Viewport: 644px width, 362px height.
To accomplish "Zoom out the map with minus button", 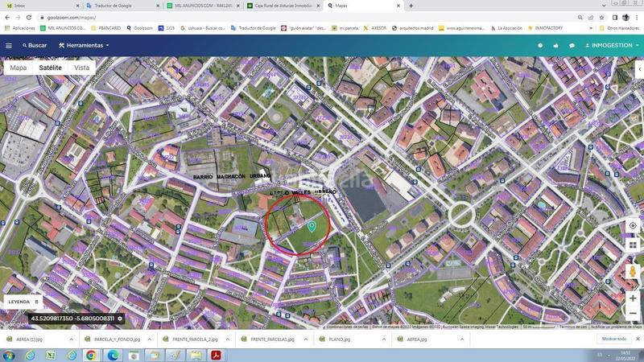I will pyautogui.click(x=633, y=313).
